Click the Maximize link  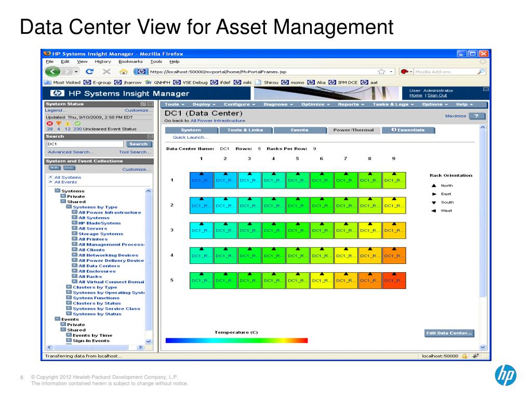click(x=456, y=116)
